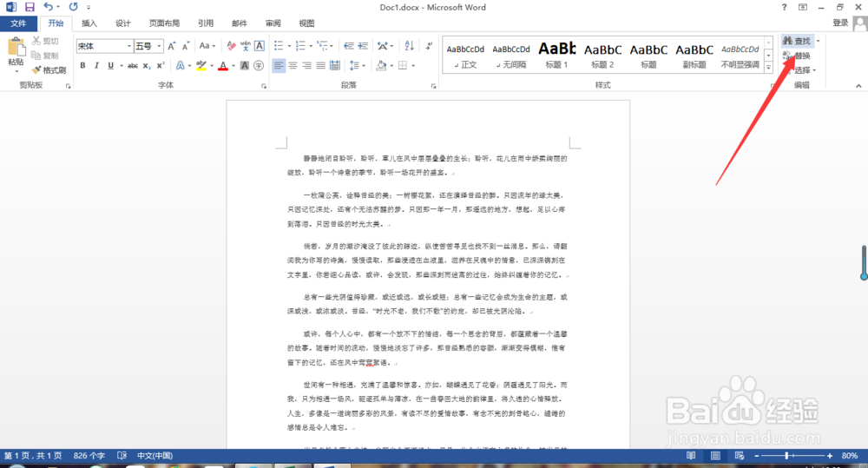Click the multilevel list icon
Screen dimensions: 868x468
point(323,46)
